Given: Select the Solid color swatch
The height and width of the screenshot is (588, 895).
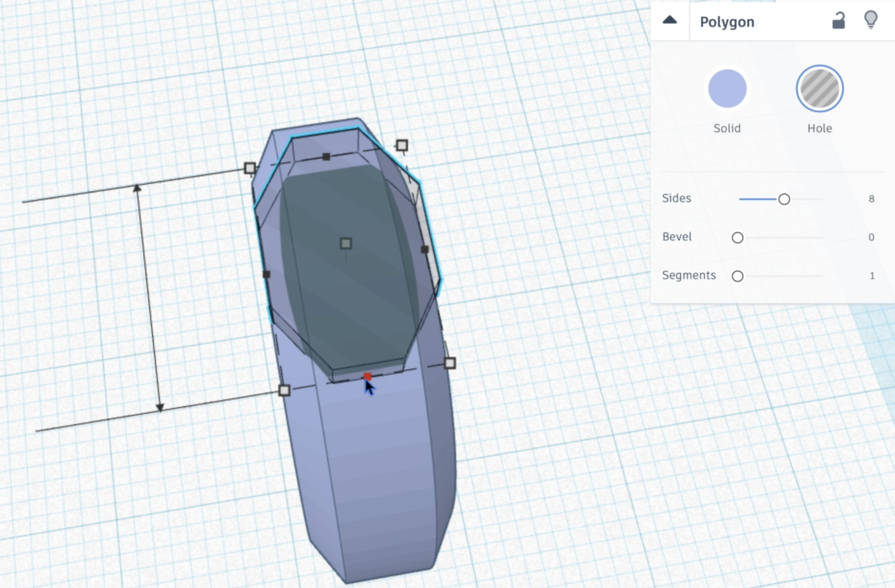Looking at the screenshot, I should (727, 89).
